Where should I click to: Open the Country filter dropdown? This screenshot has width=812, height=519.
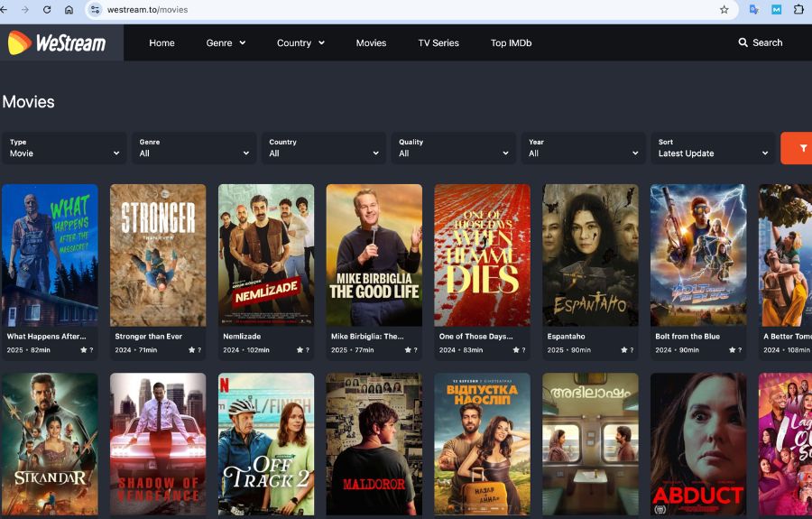(x=324, y=148)
